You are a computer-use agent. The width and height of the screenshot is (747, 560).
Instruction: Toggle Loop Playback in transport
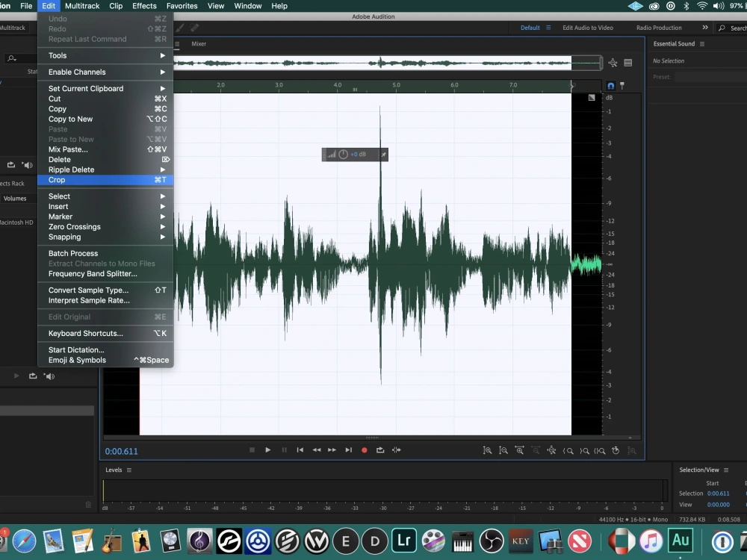click(x=380, y=450)
